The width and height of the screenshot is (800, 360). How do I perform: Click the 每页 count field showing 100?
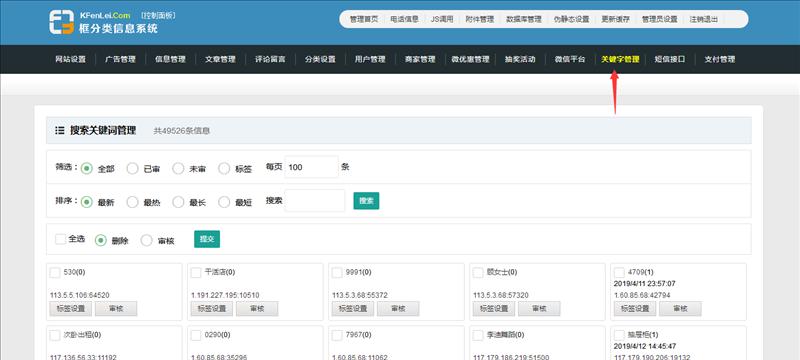tap(312, 167)
